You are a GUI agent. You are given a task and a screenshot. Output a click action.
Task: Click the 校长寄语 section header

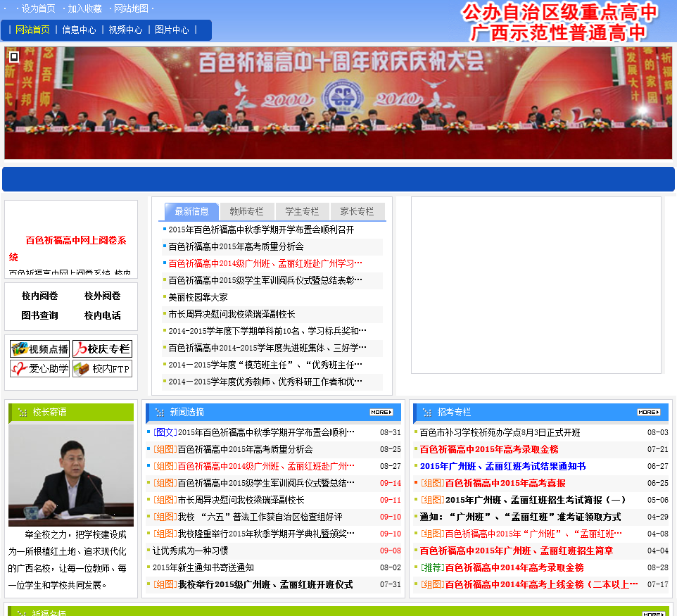pyautogui.click(x=71, y=412)
